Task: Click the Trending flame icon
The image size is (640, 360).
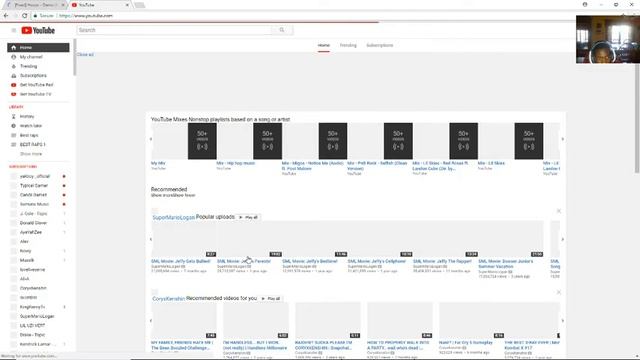Action: click(x=13, y=66)
